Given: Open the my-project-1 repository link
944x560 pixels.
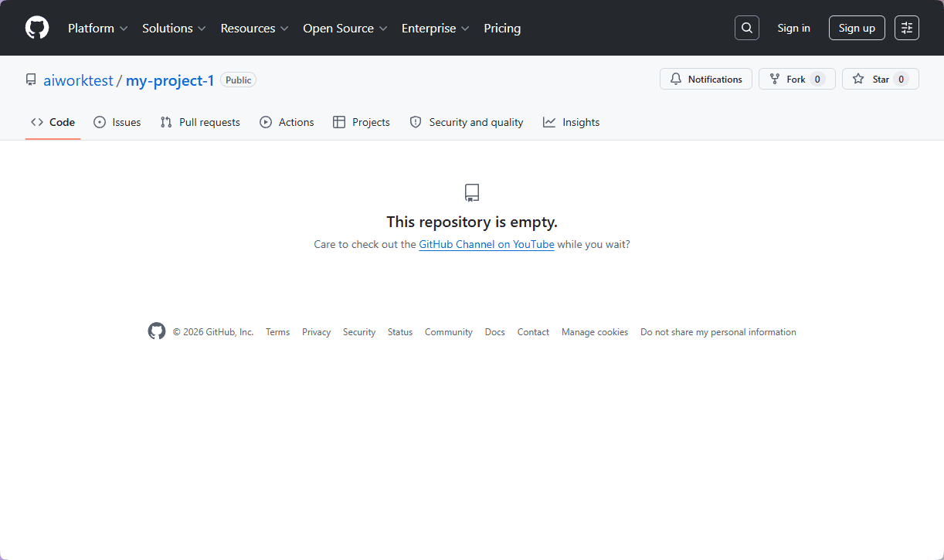Looking at the screenshot, I should (x=170, y=80).
